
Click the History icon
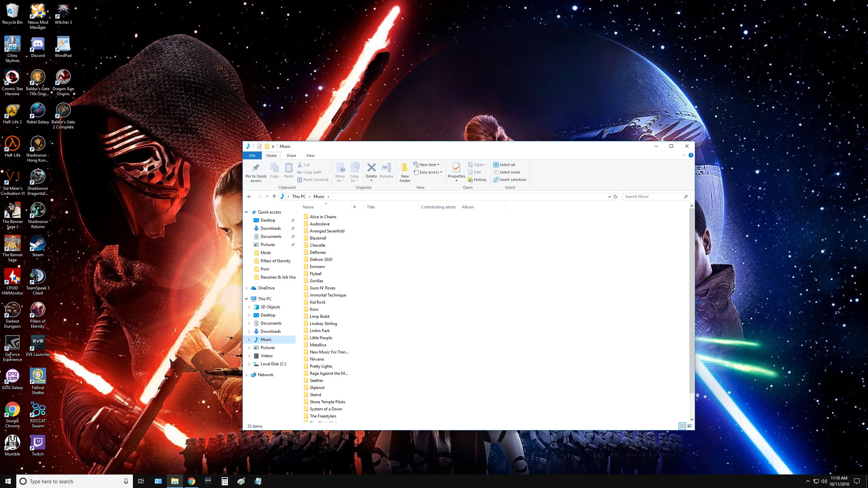pos(470,180)
